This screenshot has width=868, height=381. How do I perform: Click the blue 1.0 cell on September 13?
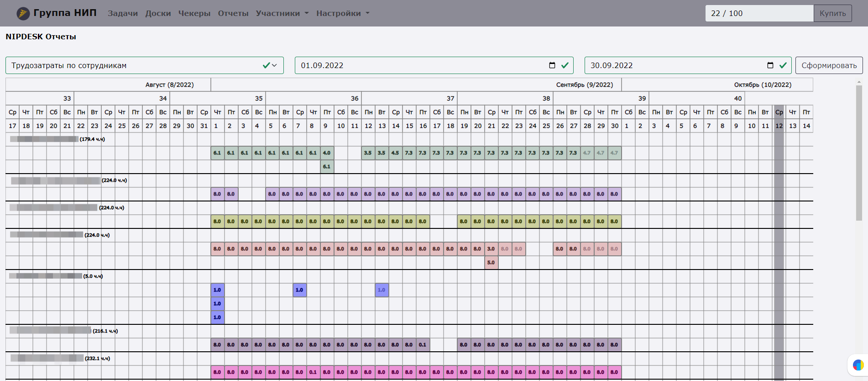click(x=382, y=290)
